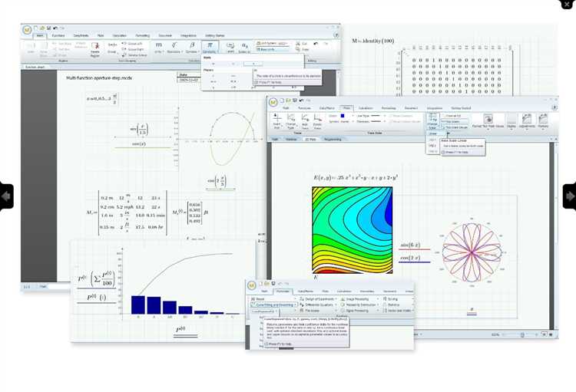Viewport: 576px width, 392px height.
Task: Click Undo icon in top-left window quick access toolbar
Action: (x=55, y=28)
